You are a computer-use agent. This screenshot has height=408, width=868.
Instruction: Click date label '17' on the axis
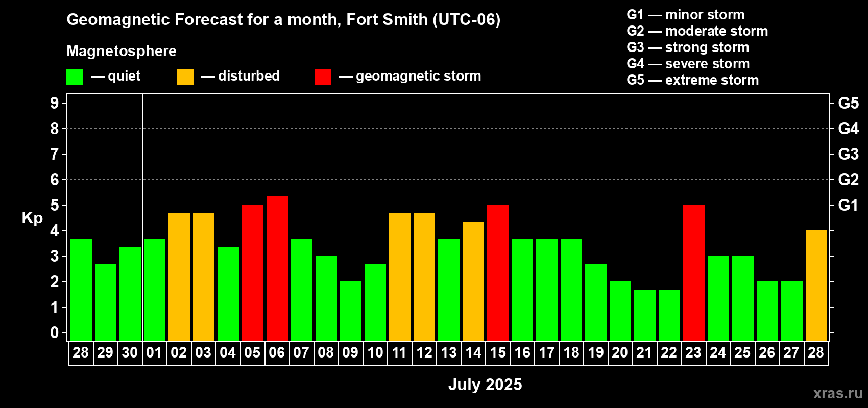(546, 353)
